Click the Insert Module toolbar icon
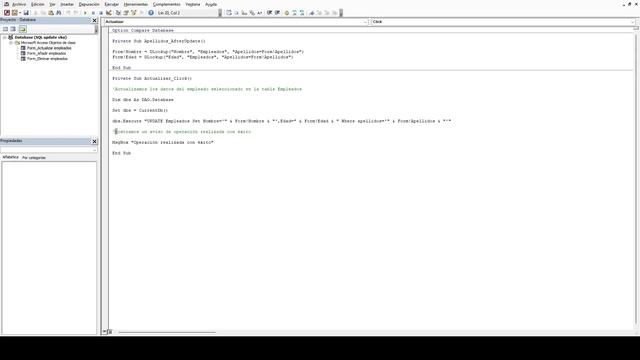Screen dimensions: 640x360 15,13
